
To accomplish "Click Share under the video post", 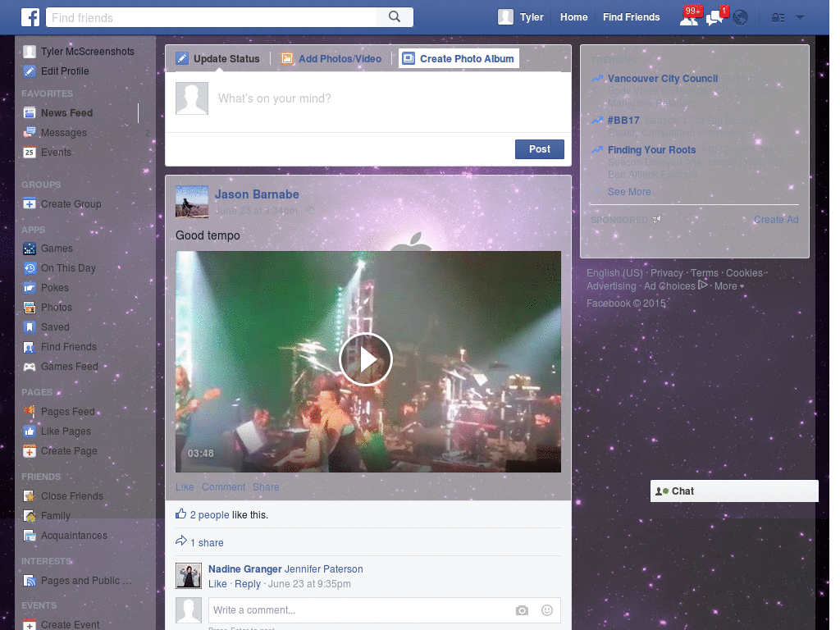I will (266, 487).
